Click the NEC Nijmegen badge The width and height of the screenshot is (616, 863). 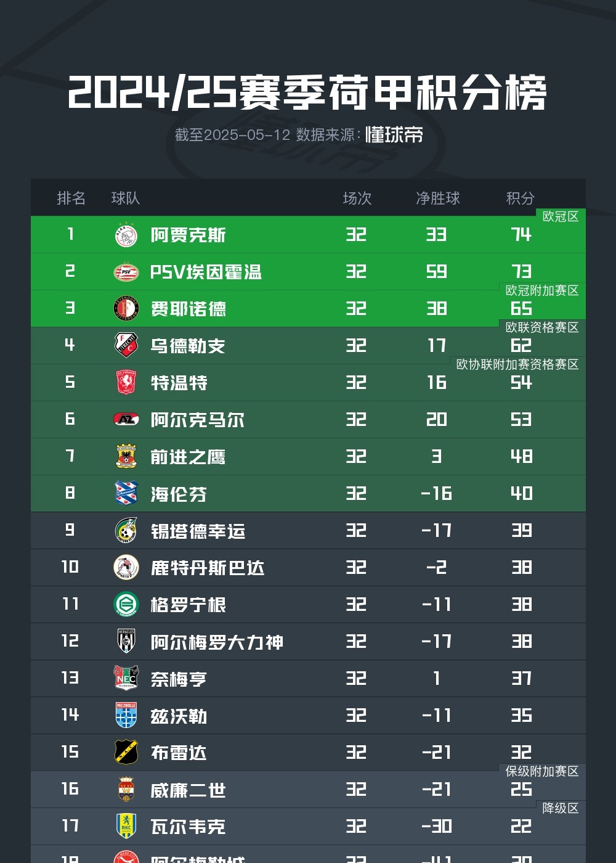coord(126,678)
